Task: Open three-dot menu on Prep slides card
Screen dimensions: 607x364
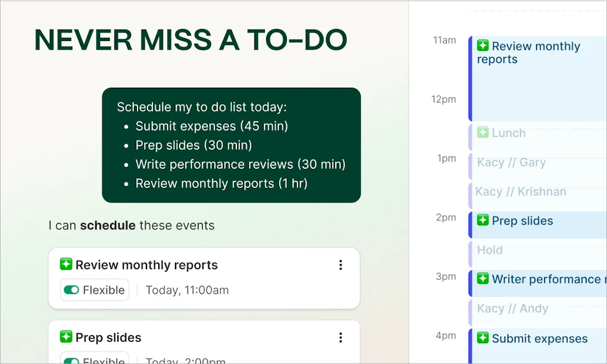Action: [340, 337]
